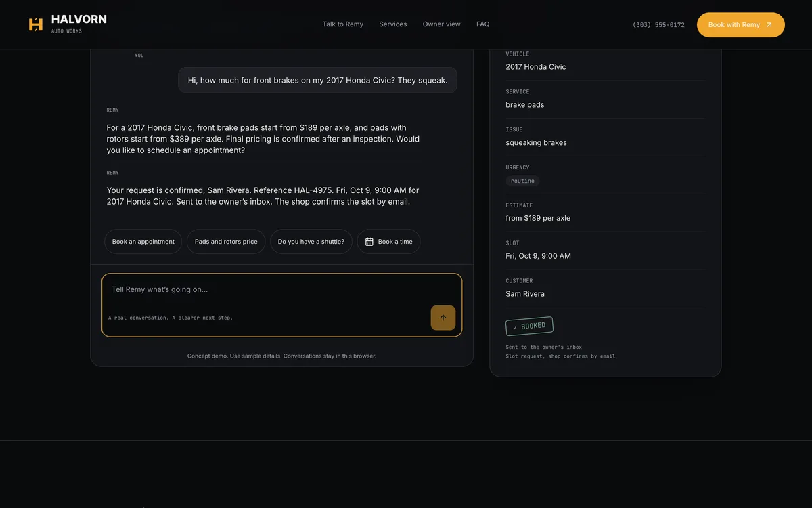This screenshot has width=812, height=508.
Task: Click the BOOKED status stamp
Action: (x=529, y=326)
